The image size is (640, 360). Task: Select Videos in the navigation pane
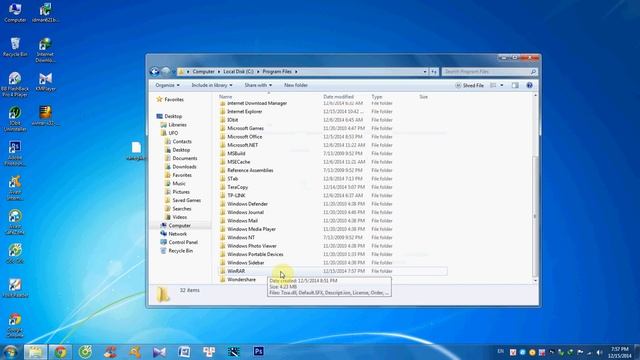pyautogui.click(x=176, y=217)
